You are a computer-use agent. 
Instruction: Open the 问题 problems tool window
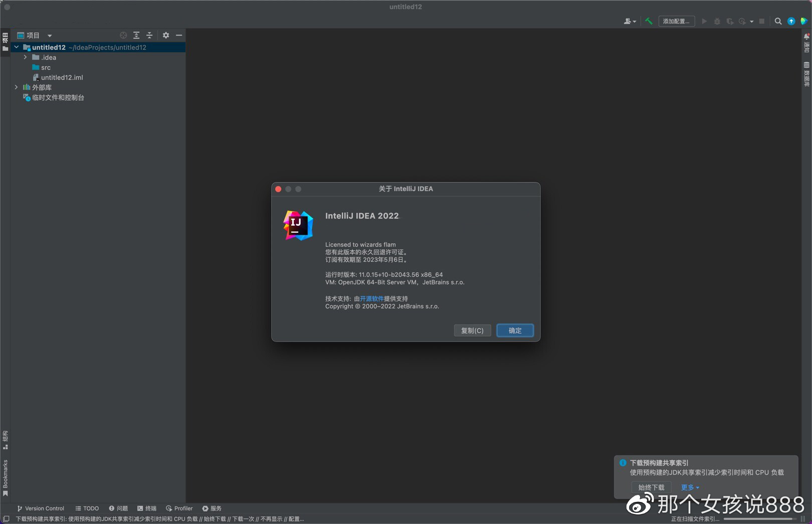coord(119,508)
